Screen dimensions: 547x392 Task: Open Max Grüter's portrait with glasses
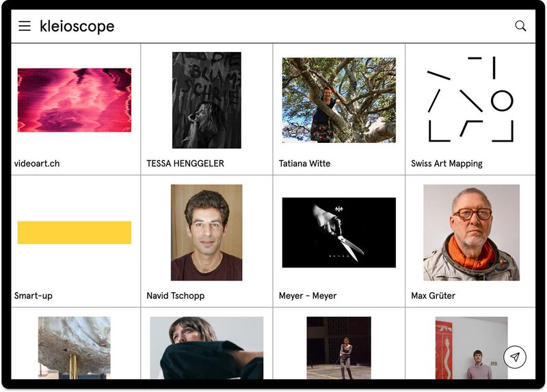pos(471,233)
